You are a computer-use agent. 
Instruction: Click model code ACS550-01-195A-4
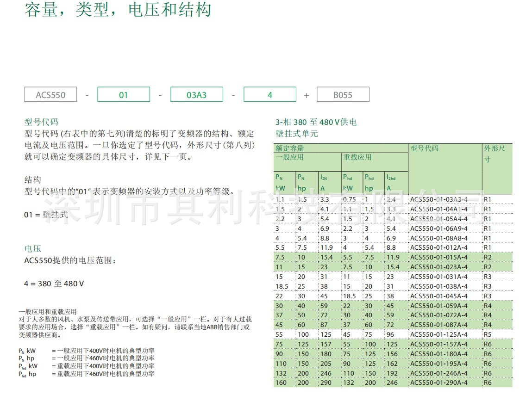point(438,364)
